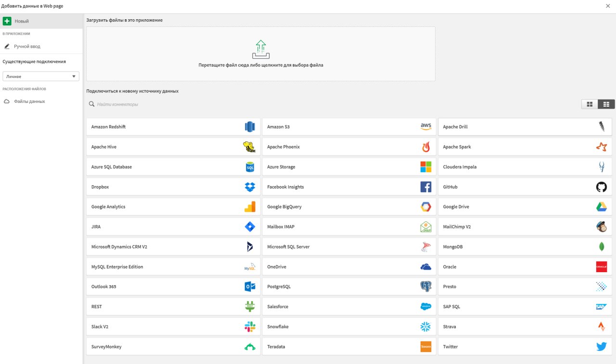Click the JIRA diamond icon

coord(249,227)
